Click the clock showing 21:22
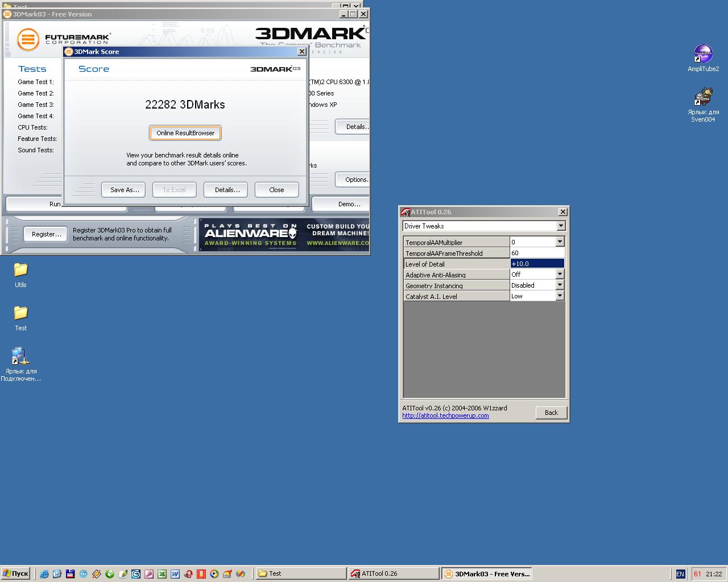The height and width of the screenshot is (582, 728). 714,574
